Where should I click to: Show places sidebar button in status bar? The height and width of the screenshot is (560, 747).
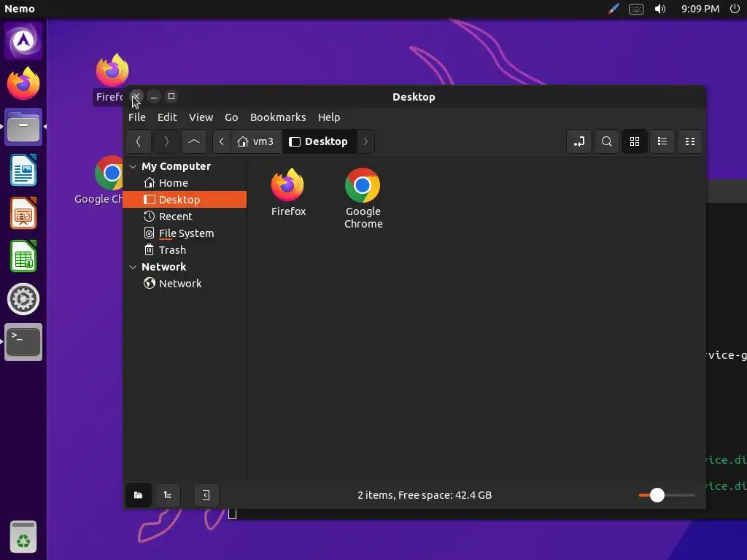coord(138,495)
